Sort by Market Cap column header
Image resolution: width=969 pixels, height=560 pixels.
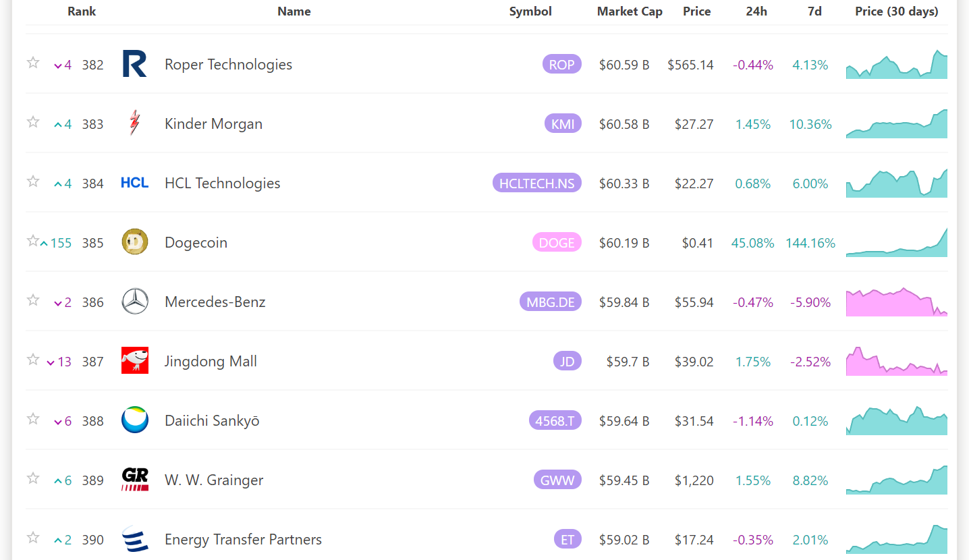pos(630,11)
